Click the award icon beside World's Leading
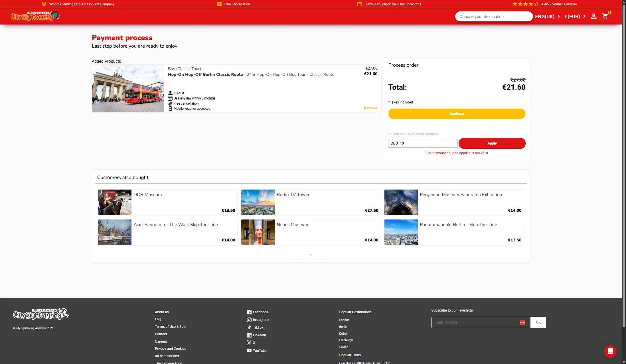 pyautogui.click(x=44, y=4)
